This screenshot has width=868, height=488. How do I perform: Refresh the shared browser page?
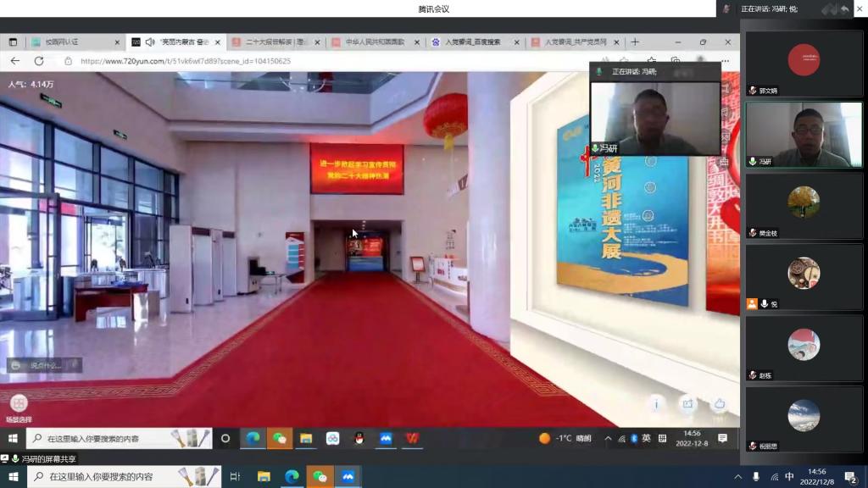[39, 61]
